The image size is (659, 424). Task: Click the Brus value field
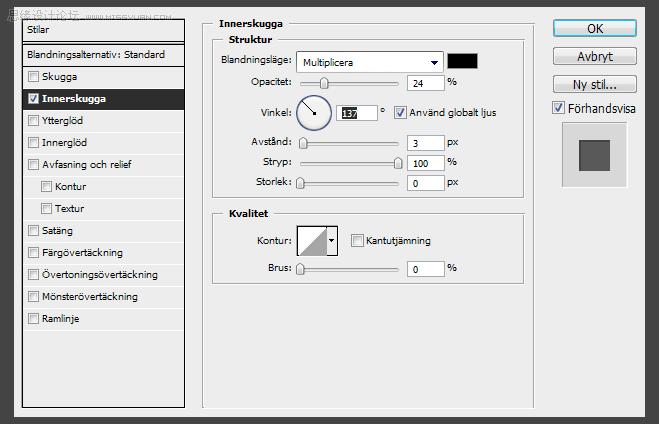[x=425, y=269]
